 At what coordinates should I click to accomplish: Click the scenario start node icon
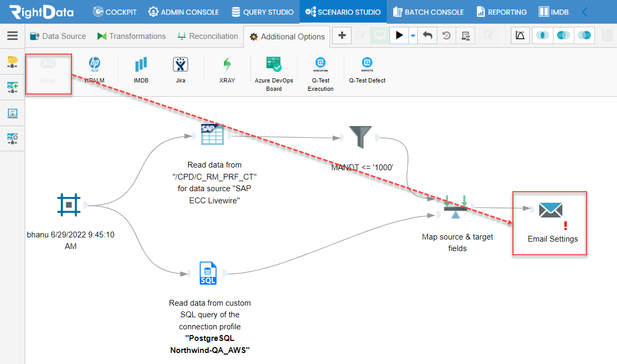[x=69, y=205]
